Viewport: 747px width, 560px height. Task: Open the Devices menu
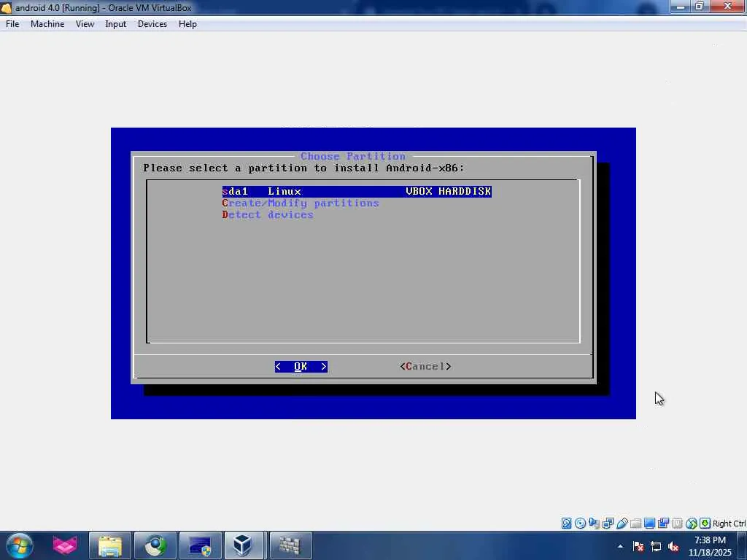pos(152,24)
